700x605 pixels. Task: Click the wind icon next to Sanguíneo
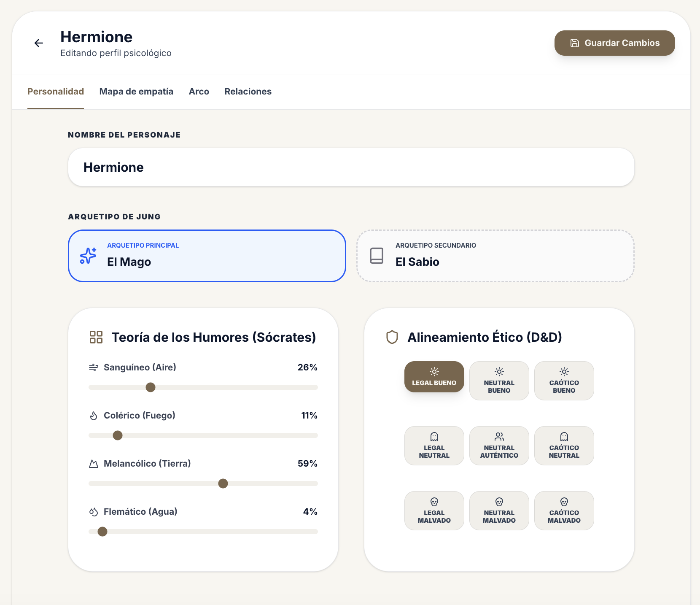94,367
